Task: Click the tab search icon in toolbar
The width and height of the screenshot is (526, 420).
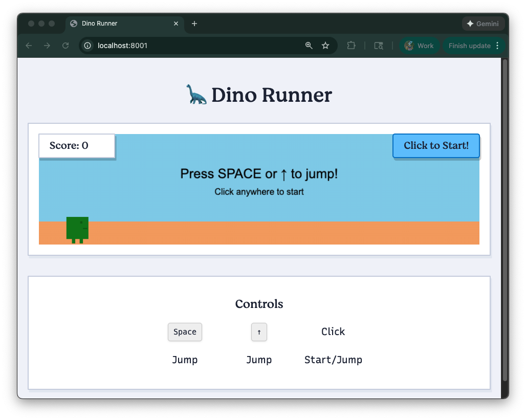Action: tap(379, 46)
